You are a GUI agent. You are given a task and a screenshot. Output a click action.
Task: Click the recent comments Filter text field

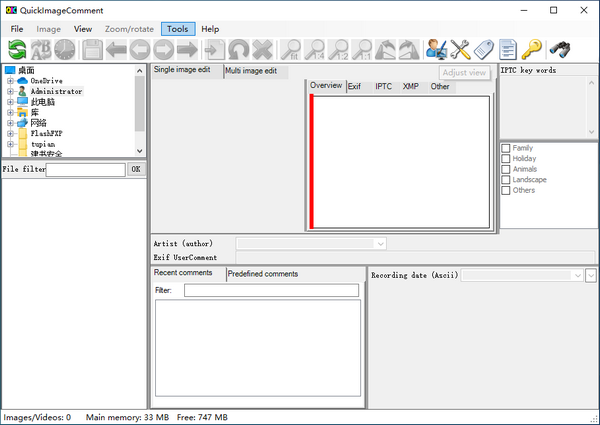[x=270, y=290]
